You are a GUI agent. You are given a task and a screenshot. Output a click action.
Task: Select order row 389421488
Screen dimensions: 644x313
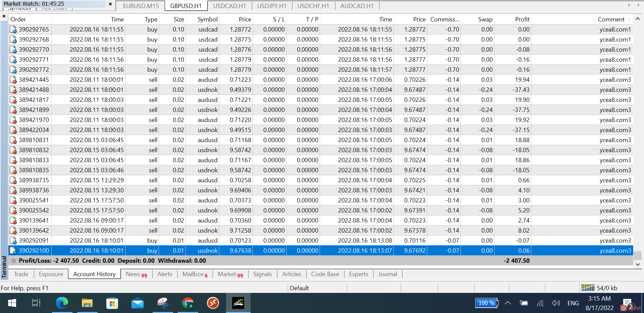point(321,90)
